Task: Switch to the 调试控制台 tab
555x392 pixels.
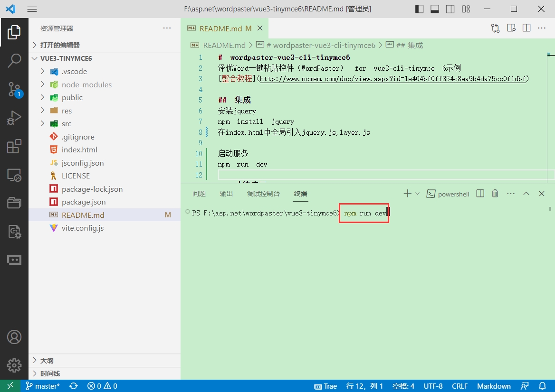Action: point(263,194)
